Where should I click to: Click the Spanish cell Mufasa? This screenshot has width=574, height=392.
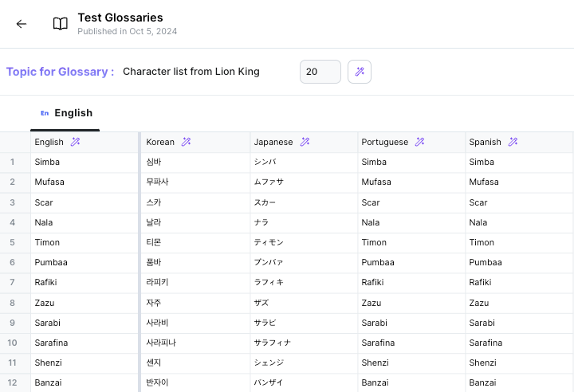[519, 182]
